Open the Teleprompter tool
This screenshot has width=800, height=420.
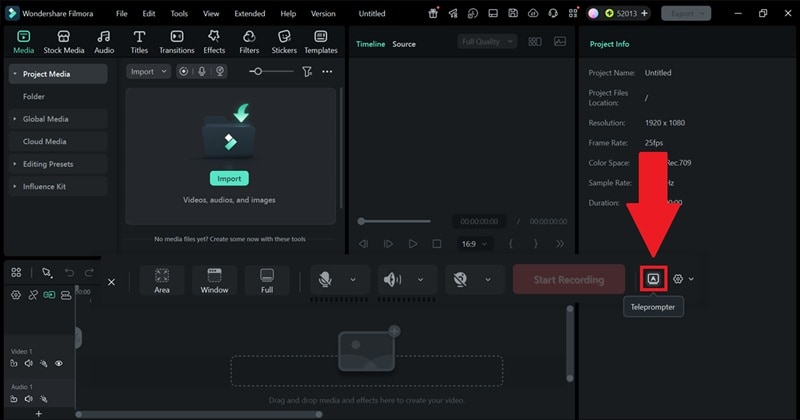pyautogui.click(x=653, y=279)
